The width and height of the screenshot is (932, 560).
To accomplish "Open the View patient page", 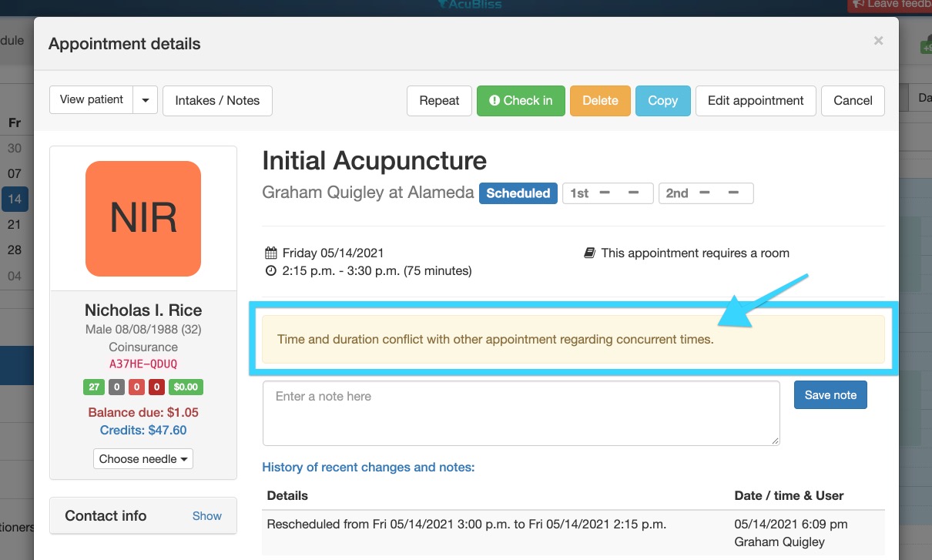I will (92, 100).
